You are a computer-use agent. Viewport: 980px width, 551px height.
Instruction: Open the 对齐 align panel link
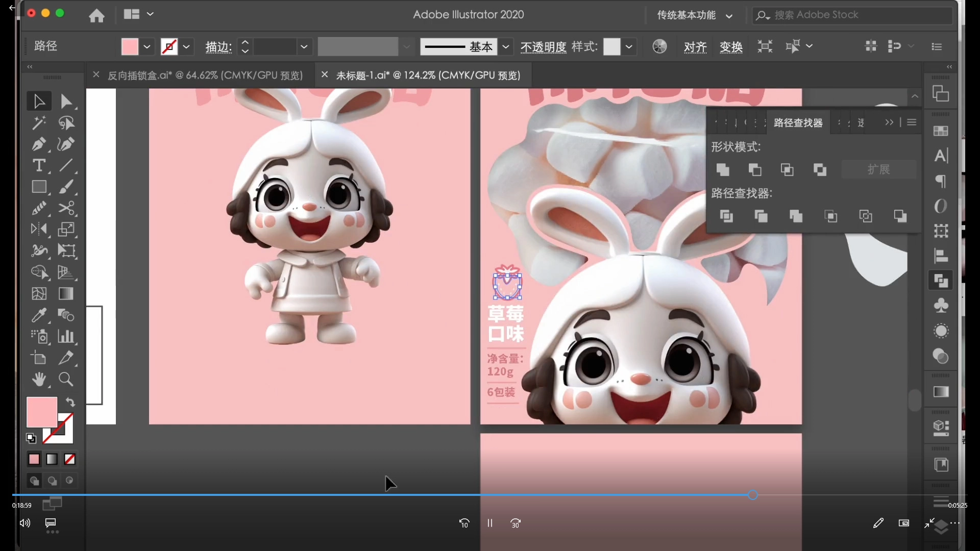click(x=695, y=47)
